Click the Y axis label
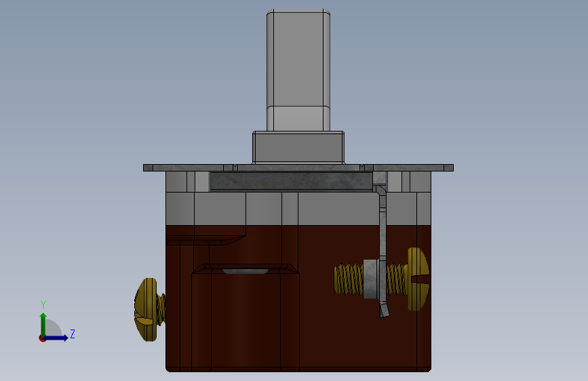 pos(43,305)
